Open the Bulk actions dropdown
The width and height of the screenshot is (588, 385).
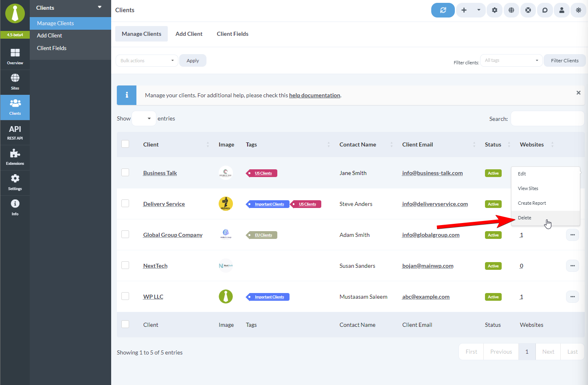(147, 60)
